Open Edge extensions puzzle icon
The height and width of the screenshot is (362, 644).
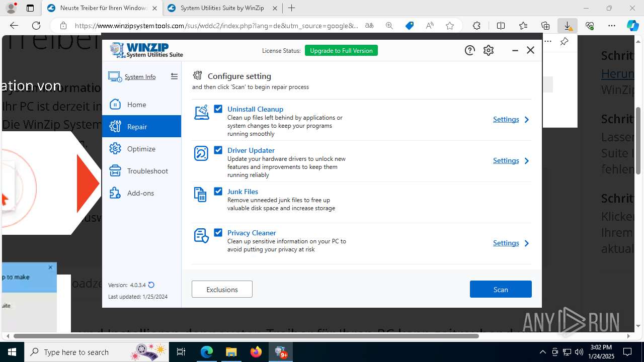[x=476, y=26]
